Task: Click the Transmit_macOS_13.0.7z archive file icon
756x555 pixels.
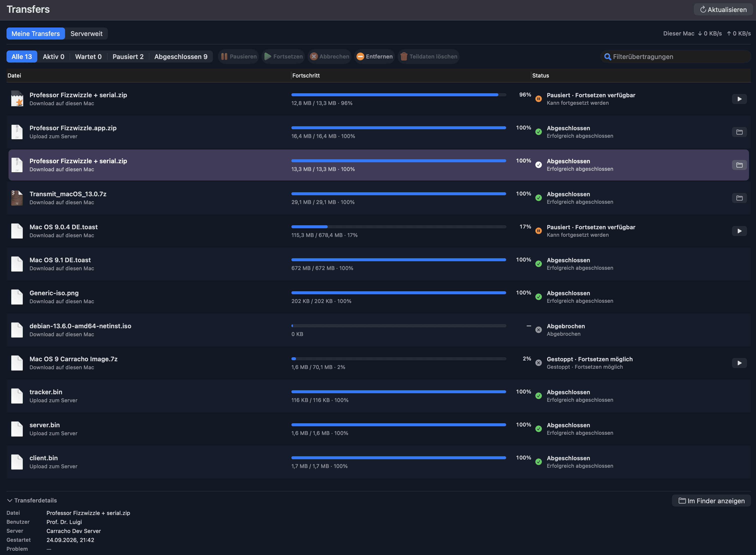Action: point(17,198)
